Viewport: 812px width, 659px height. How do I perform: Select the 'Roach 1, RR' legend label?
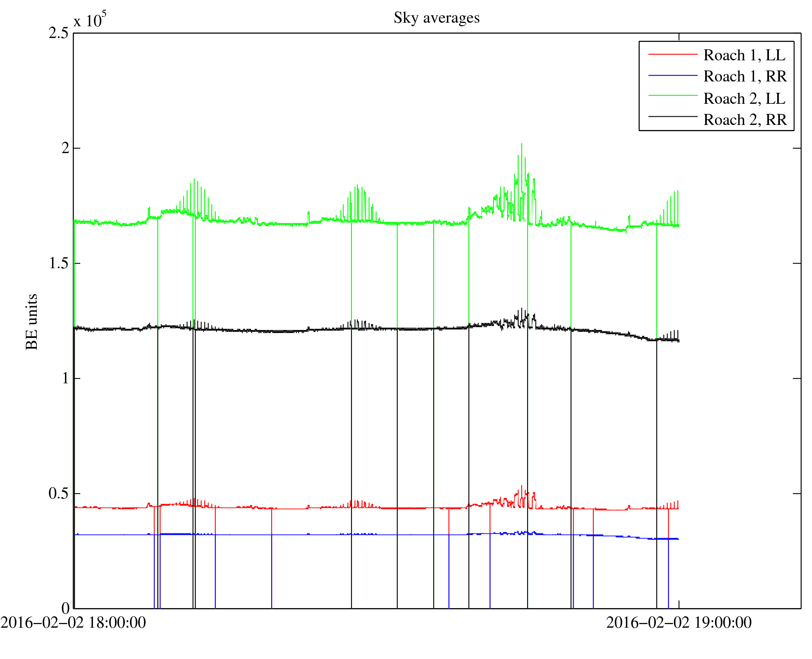point(745,76)
